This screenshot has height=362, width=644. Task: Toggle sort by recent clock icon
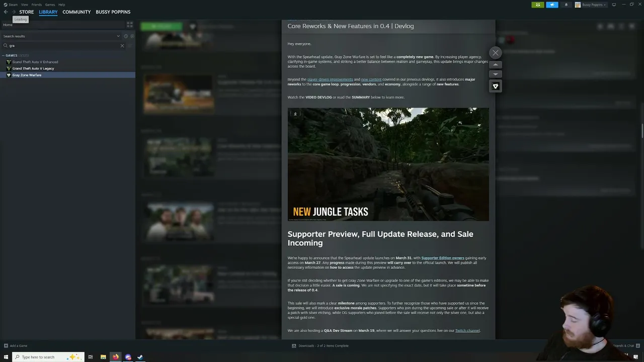point(126,36)
